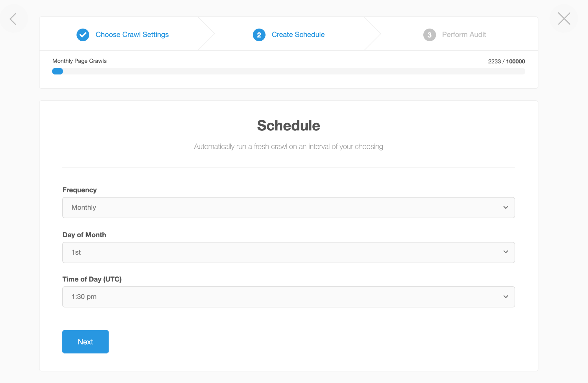Click the 2233 / 100000 crawl count
Viewport: 588px width, 383px height.
[506, 61]
